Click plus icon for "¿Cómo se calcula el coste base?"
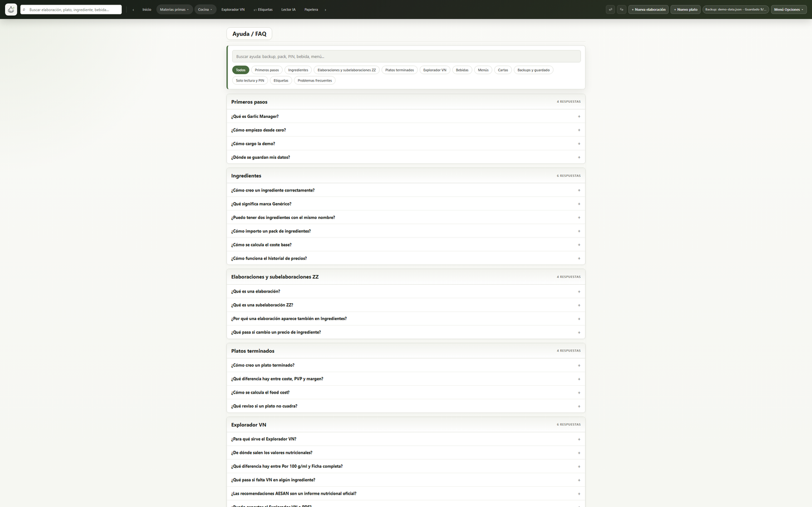Viewport: 812px width, 507px height. [x=579, y=245]
